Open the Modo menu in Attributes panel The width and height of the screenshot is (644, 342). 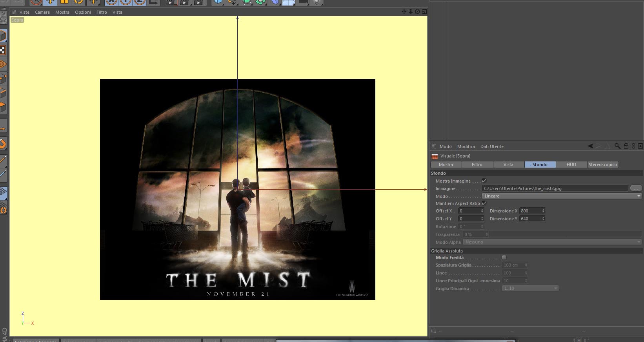coord(446,146)
